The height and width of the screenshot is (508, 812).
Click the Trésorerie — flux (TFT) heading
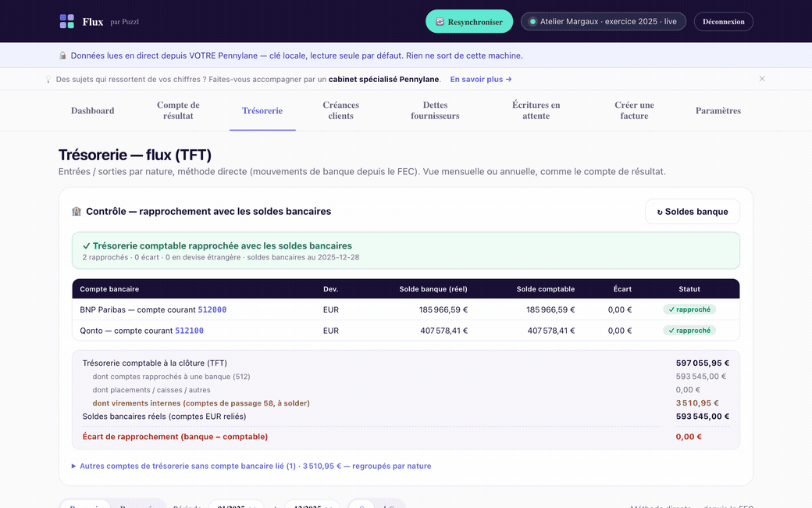click(x=134, y=155)
